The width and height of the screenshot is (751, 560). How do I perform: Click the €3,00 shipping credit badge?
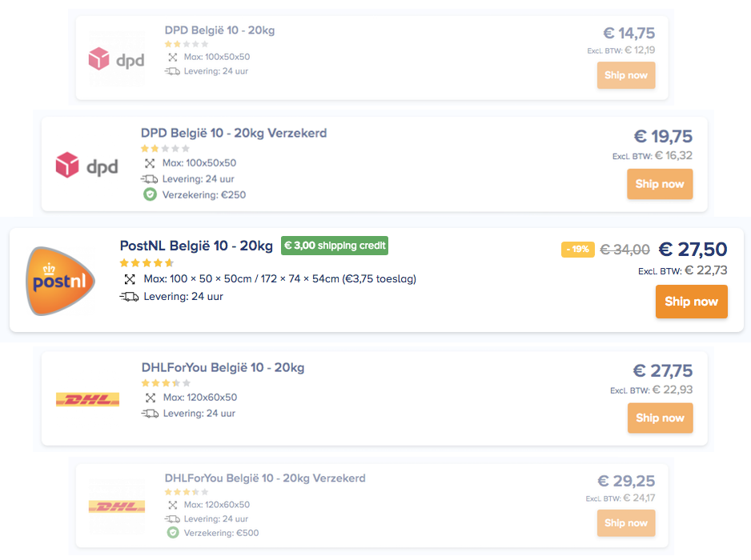click(x=334, y=246)
